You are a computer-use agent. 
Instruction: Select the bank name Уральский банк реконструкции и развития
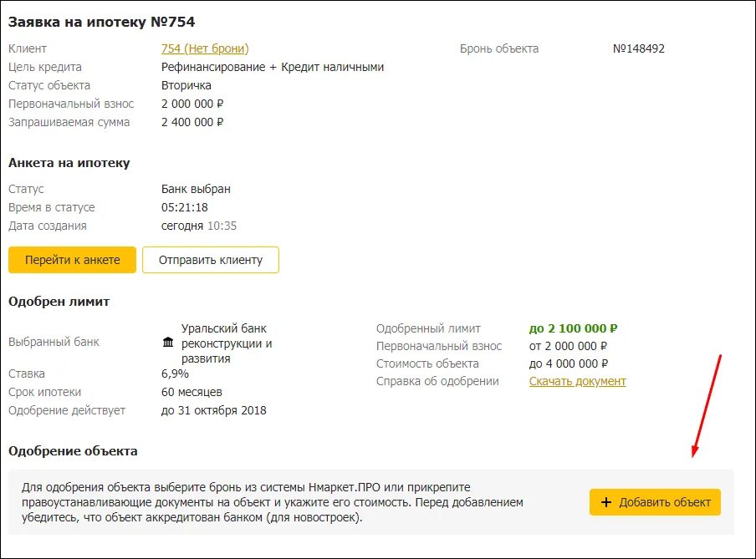tap(227, 343)
